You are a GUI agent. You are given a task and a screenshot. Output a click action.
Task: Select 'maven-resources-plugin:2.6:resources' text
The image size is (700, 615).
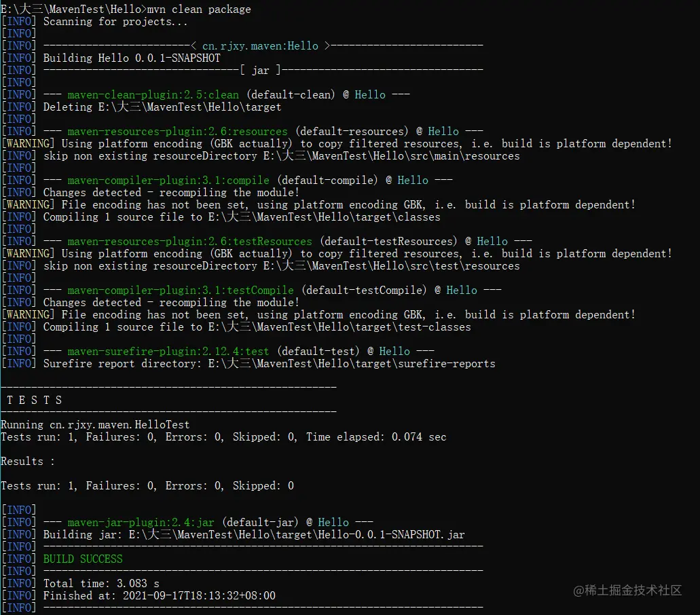[x=178, y=132]
